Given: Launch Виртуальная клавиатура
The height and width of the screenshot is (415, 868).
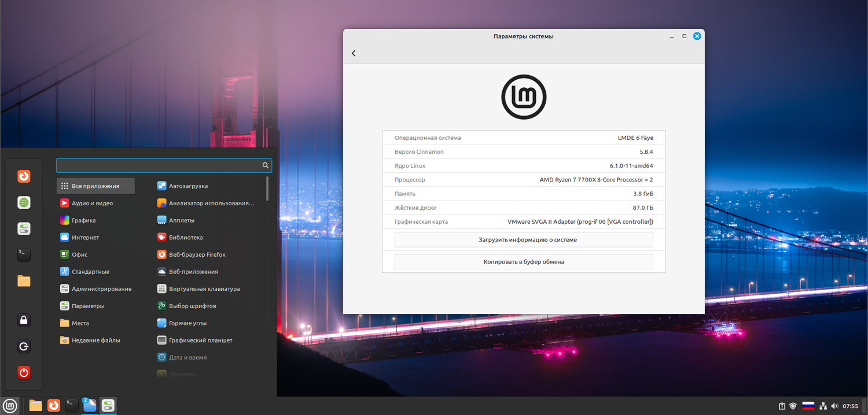Looking at the screenshot, I should pyautogui.click(x=205, y=289).
